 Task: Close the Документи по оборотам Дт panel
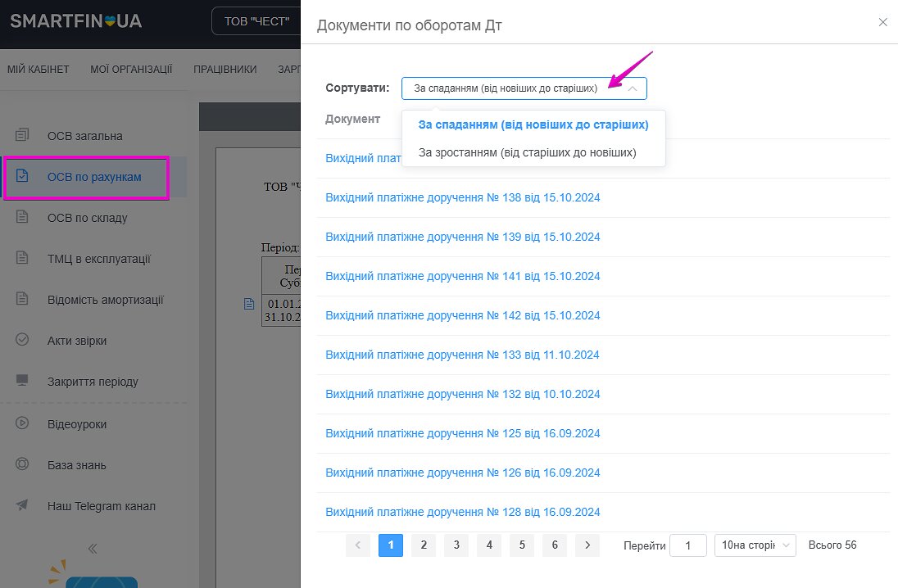(882, 22)
